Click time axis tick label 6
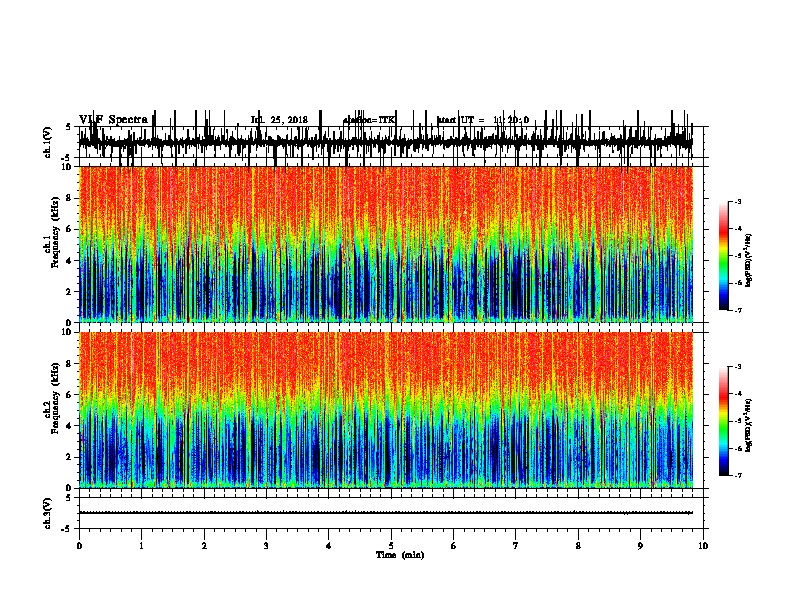Image resolution: width=792 pixels, height=612 pixels. [454, 546]
